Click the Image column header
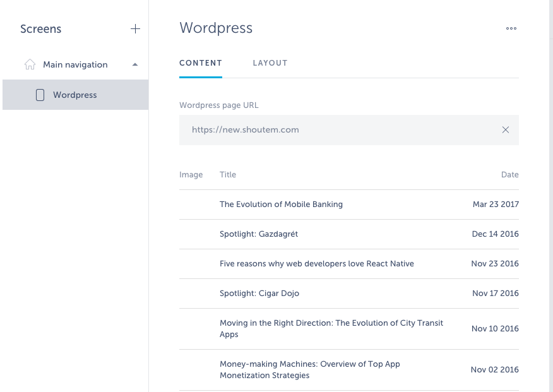This screenshot has height=392, width=553. point(191,175)
